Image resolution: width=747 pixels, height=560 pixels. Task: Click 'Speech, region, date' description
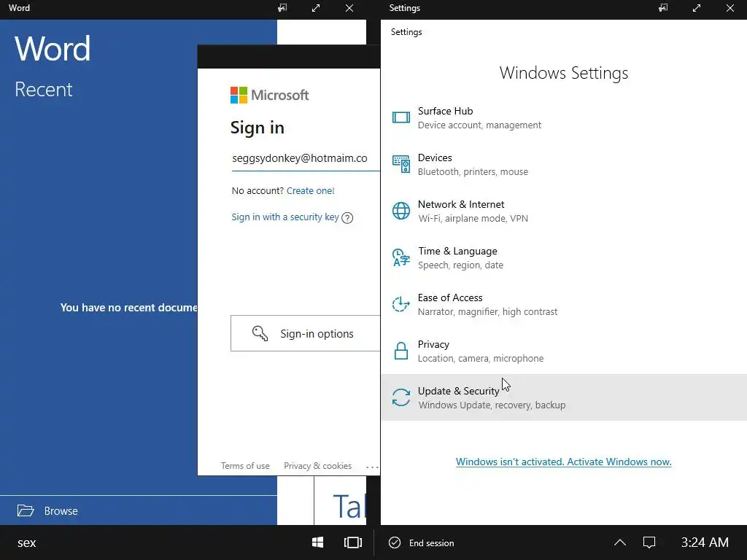tap(461, 265)
